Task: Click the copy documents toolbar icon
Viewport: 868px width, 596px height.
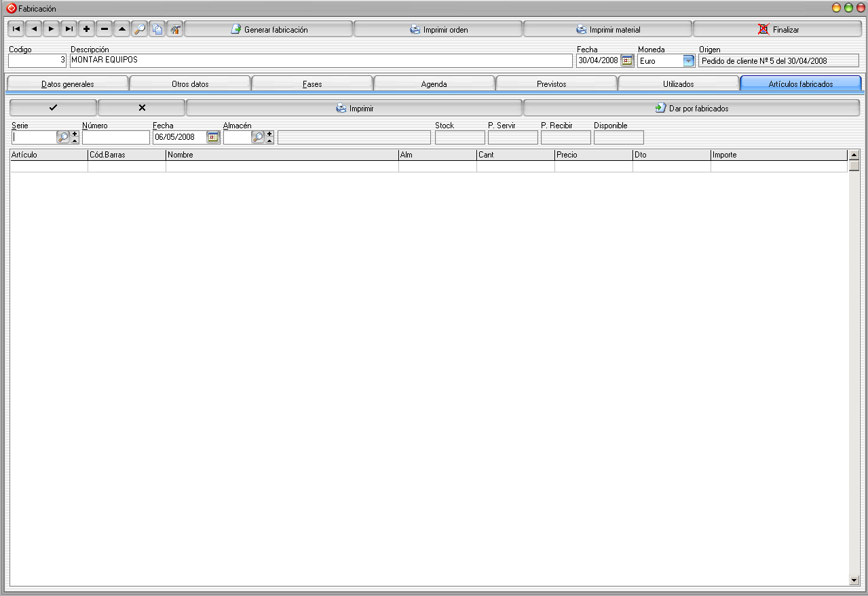Action: 157,29
